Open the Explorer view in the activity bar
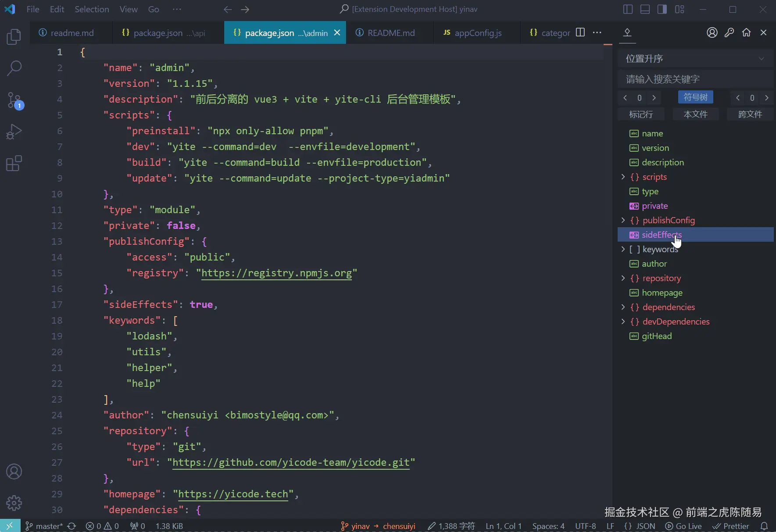This screenshot has width=776, height=532. pyautogui.click(x=14, y=37)
